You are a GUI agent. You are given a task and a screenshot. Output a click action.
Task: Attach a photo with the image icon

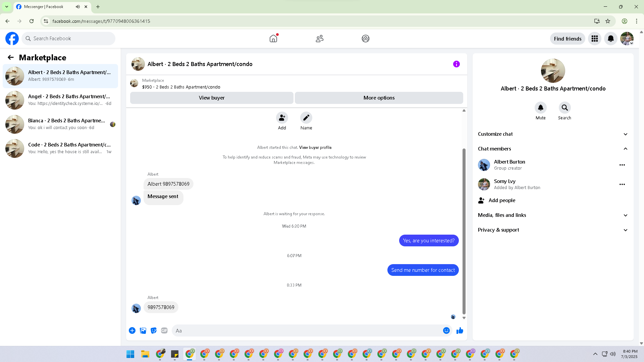click(x=143, y=330)
